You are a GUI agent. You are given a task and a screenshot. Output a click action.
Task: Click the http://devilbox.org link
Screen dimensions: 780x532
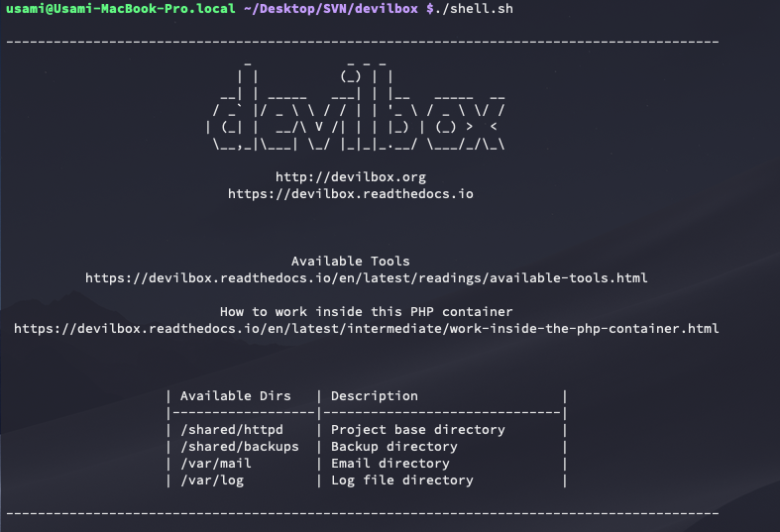pyautogui.click(x=351, y=177)
